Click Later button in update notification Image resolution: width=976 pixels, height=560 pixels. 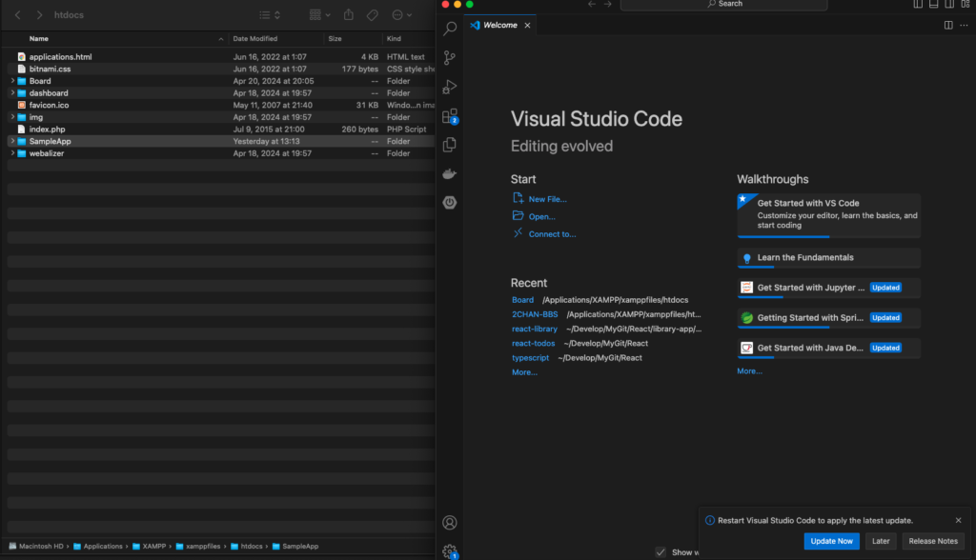[880, 541]
